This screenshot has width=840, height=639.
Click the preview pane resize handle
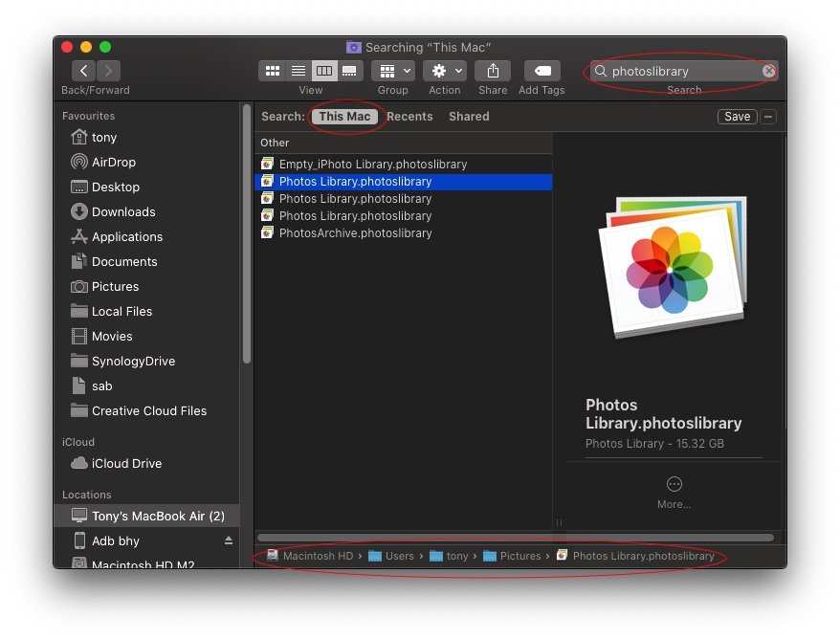tap(559, 522)
